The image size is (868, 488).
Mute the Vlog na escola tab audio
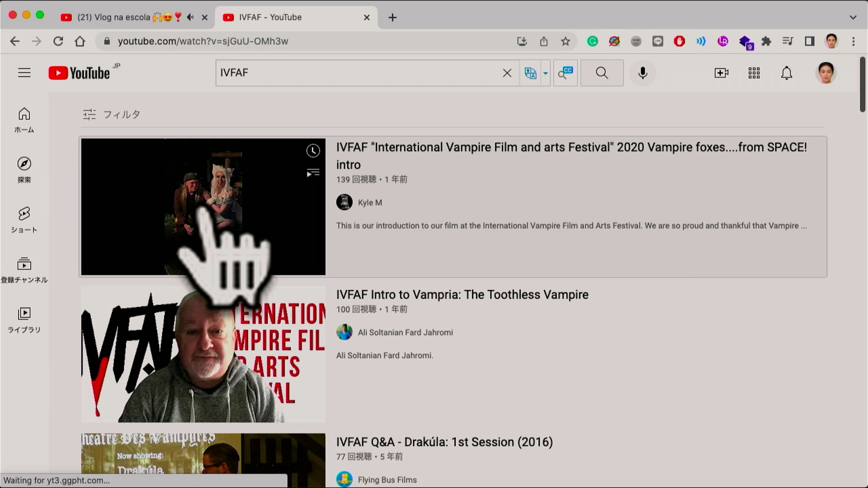(190, 17)
